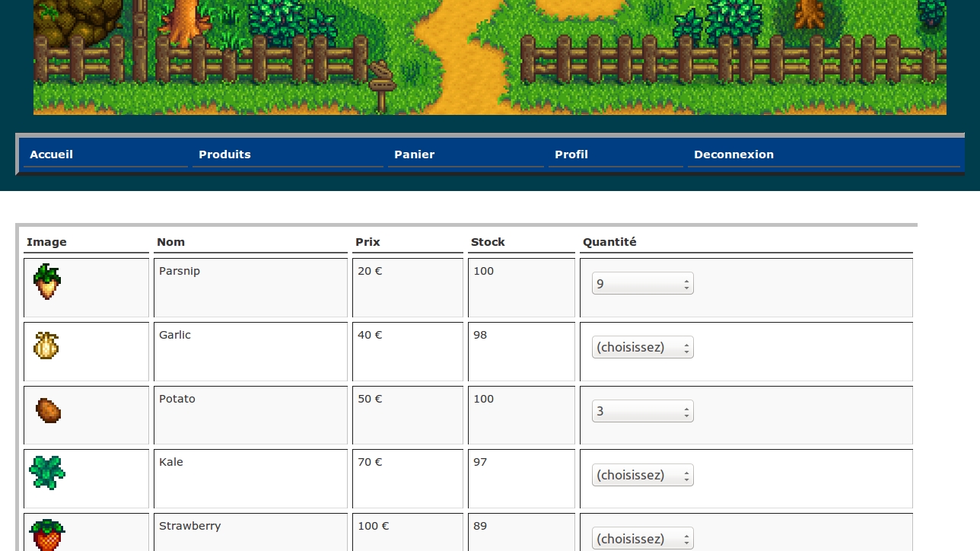Select the Garlic product name
Viewport: 980px width, 551px height.
pyautogui.click(x=175, y=335)
